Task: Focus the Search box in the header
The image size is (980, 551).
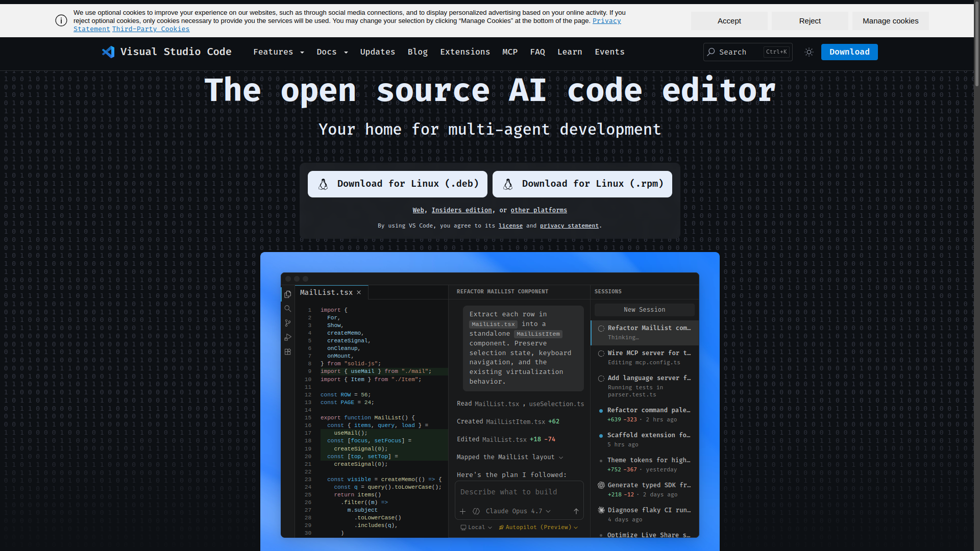Action: [748, 52]
